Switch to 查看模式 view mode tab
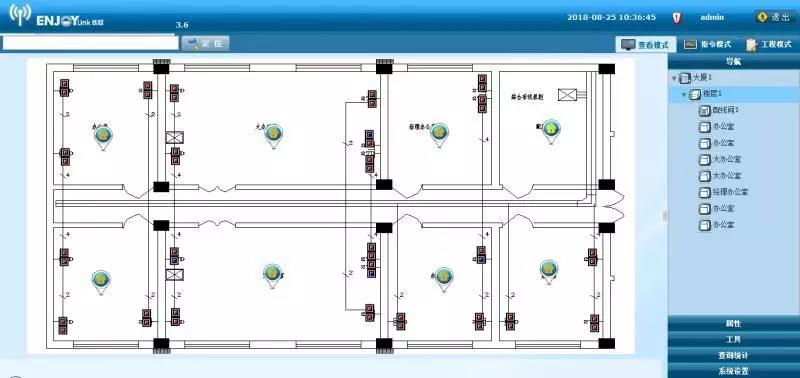800x378 pixels. pos(645,44)
